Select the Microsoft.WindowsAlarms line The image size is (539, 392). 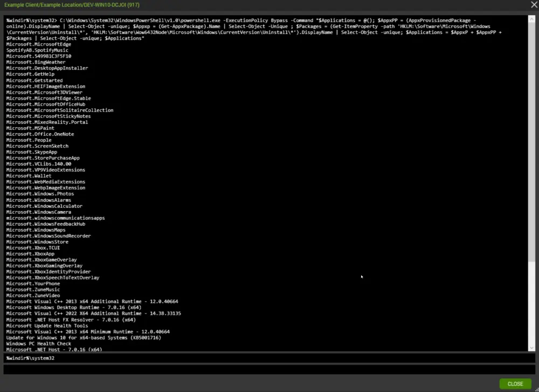coord(38,200)
